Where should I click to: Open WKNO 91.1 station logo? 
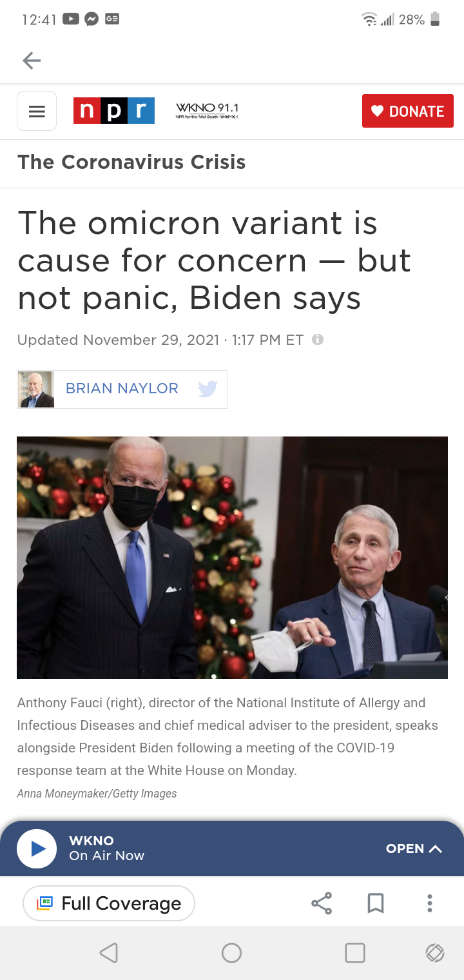click(207, 110)
